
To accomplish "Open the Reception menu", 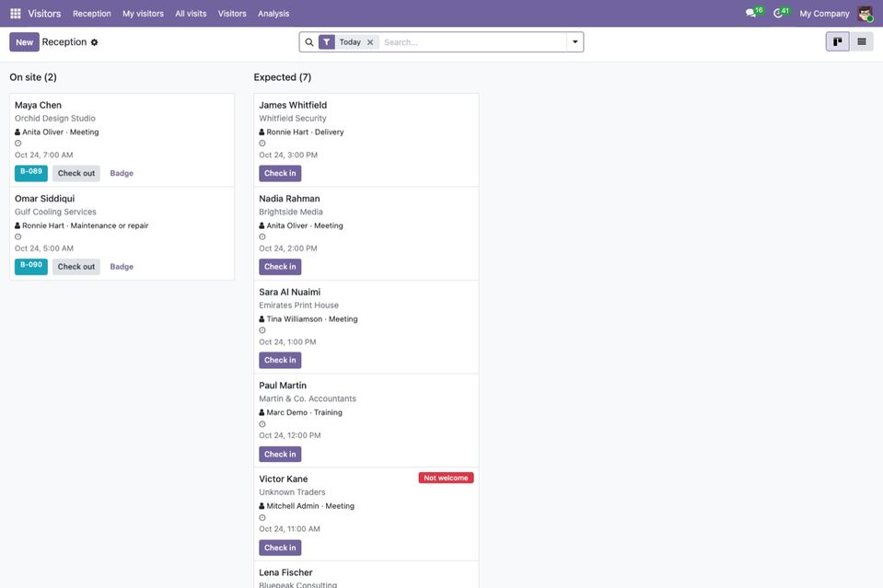I will 92,14.
